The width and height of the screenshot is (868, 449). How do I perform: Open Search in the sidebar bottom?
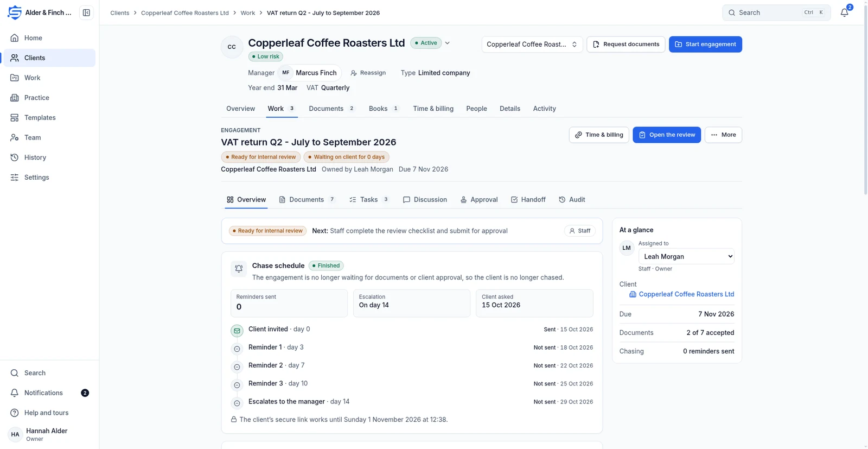[x=49, y=373]
